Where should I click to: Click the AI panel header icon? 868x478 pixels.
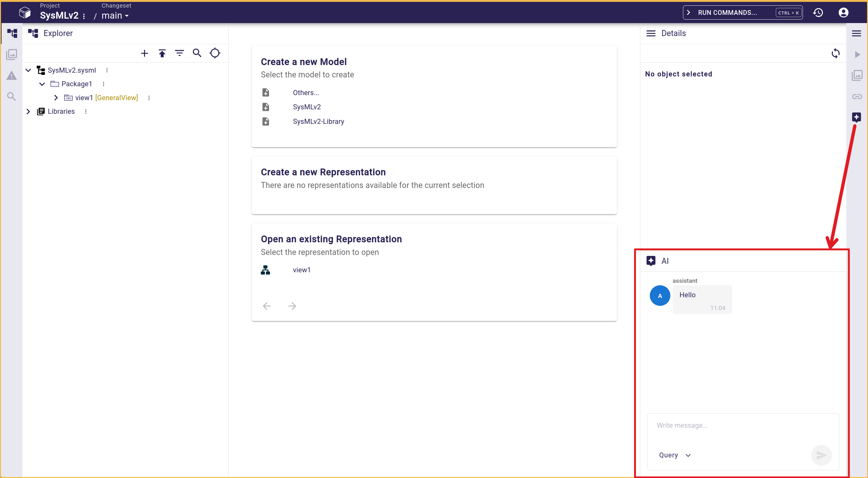(x=651, y=261)
